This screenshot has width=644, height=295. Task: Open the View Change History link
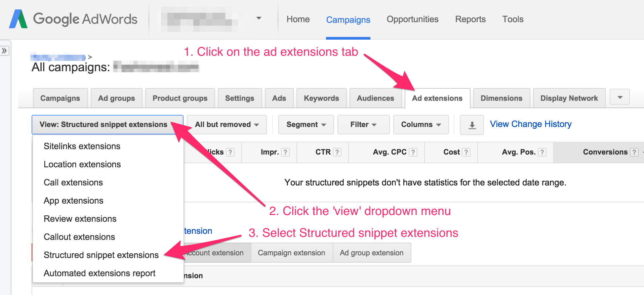click(530, 124)
